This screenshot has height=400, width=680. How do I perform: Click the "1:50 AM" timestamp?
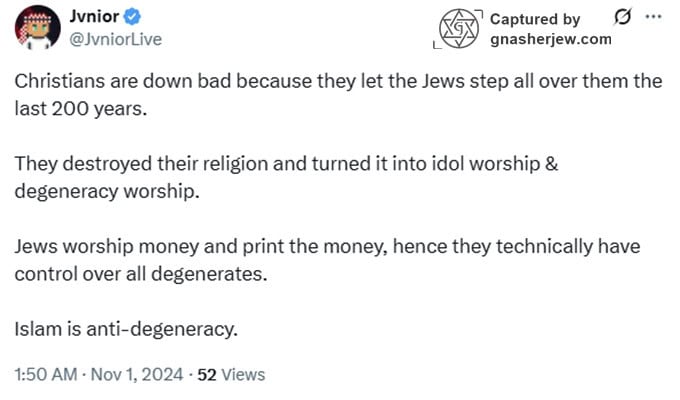pyautogui.click(x=45, y=374)
